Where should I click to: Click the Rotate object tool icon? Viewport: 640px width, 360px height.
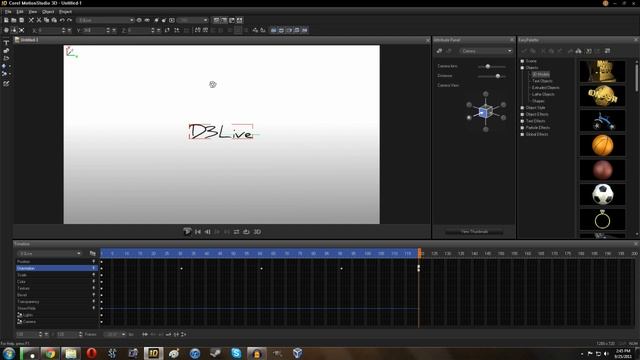pyautogui.click(x=14, y=30)
